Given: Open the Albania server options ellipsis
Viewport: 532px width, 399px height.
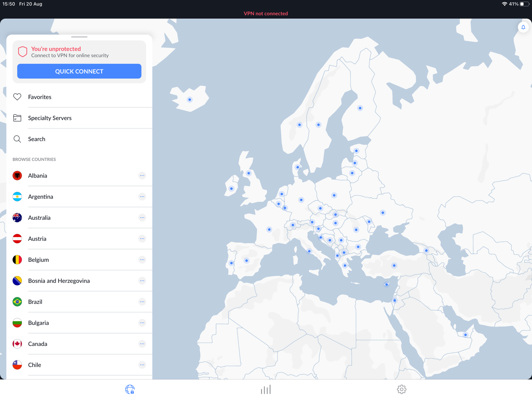Looking at the screenshot, I should (x=142, y=176).
